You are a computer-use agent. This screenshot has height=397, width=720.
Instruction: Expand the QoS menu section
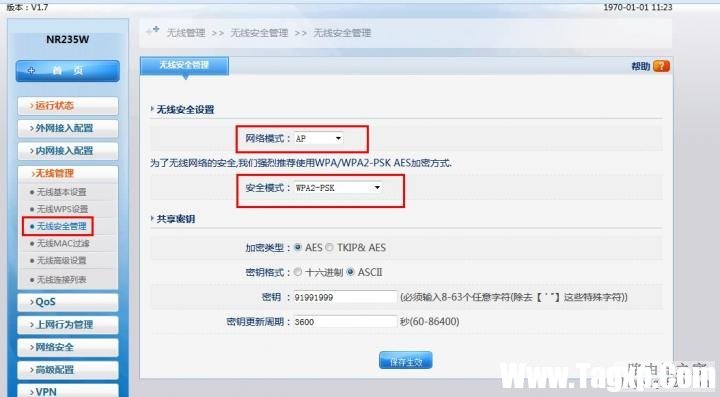tap(68, 302)
